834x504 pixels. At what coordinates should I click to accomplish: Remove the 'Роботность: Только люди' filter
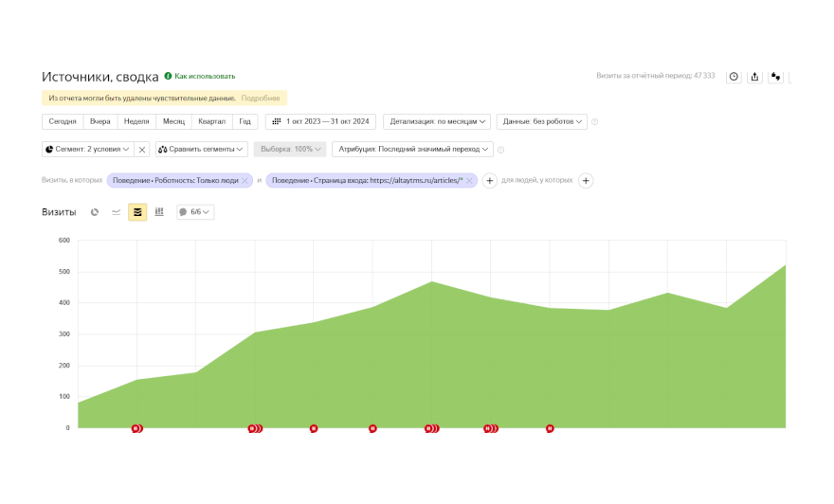(x=245, y=180)
